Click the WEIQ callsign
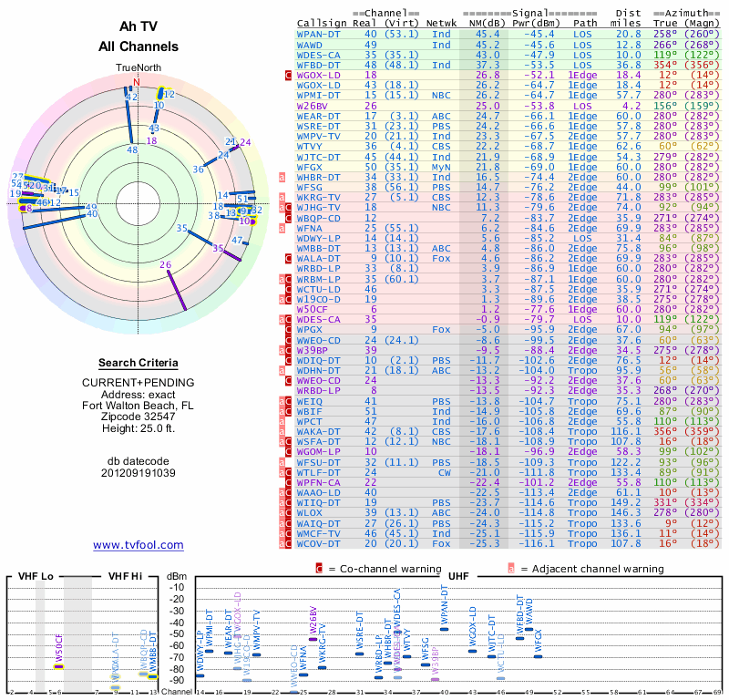This screenshot has width=729, height=700. point(309,401)
